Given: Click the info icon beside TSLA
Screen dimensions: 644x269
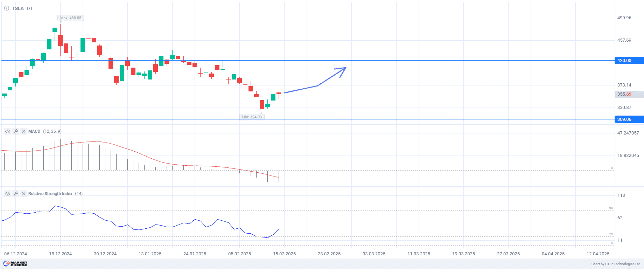Looking at the screenshot, I should pos(7,8).
